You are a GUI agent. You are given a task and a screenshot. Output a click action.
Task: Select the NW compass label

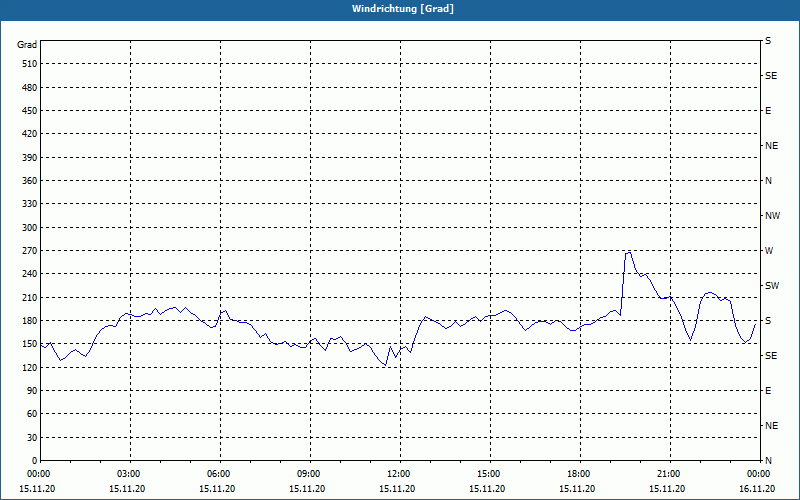point(772,216)
